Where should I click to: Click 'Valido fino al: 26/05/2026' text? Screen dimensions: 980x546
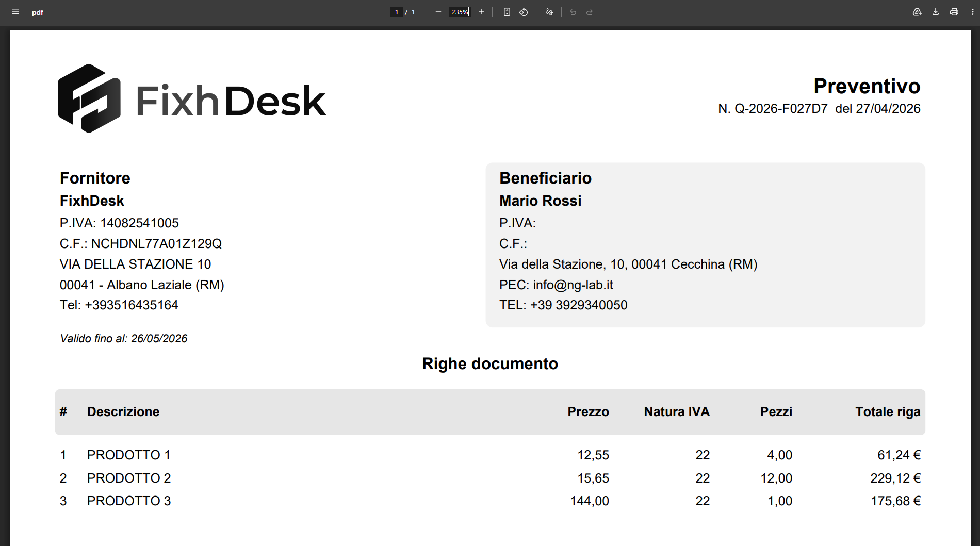pyautogui.click(x=124, y=339)
